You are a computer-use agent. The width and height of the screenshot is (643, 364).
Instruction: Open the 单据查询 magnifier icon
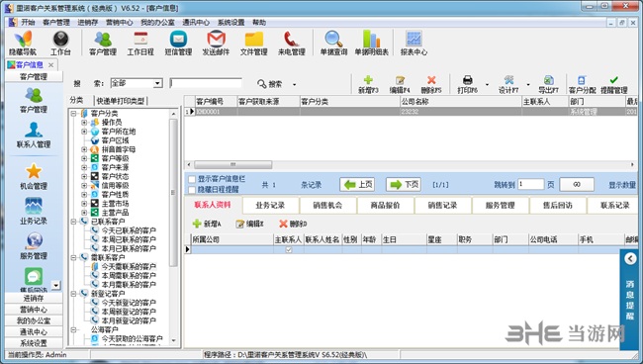(x=333, y=43)
